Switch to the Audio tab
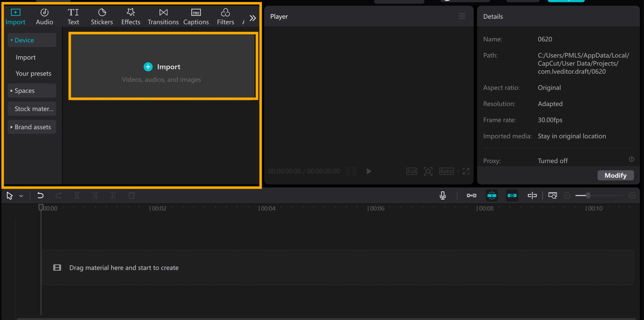The height and width of the screenshot is (320, 644). (x=44, y=16)
